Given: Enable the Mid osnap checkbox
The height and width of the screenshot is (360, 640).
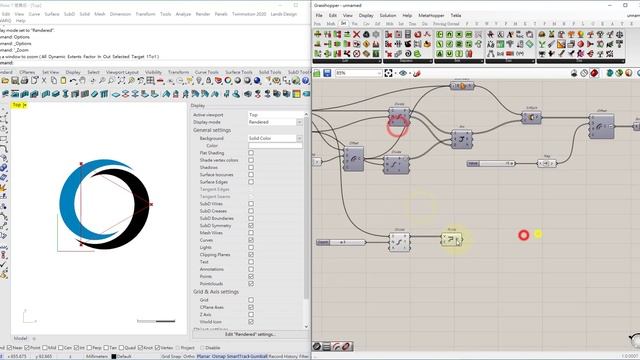Looking at the screenshot, I should pos(45,348).
